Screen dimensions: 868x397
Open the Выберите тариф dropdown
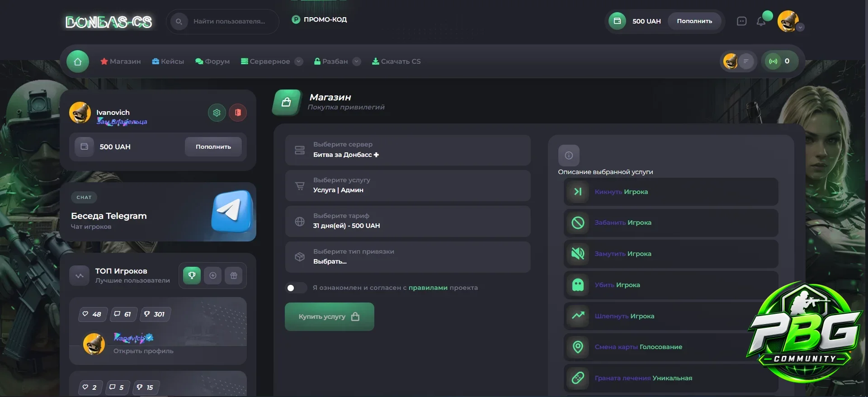tap(408, 221)
